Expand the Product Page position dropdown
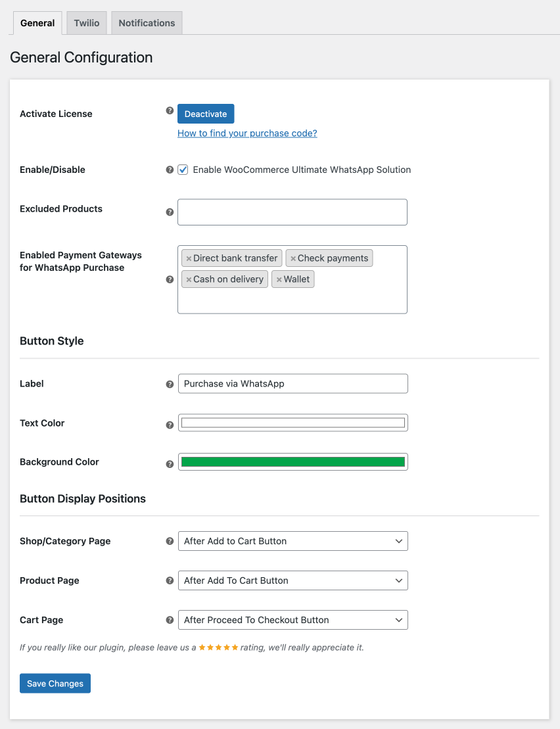The height and width of the screenshot is (729, 560). pos(292,580)
